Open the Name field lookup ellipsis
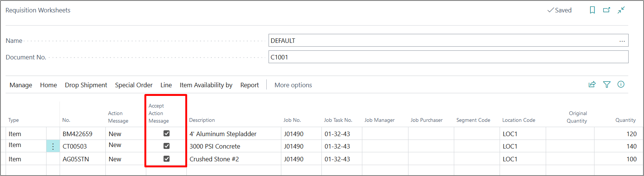 coord(622,41)
